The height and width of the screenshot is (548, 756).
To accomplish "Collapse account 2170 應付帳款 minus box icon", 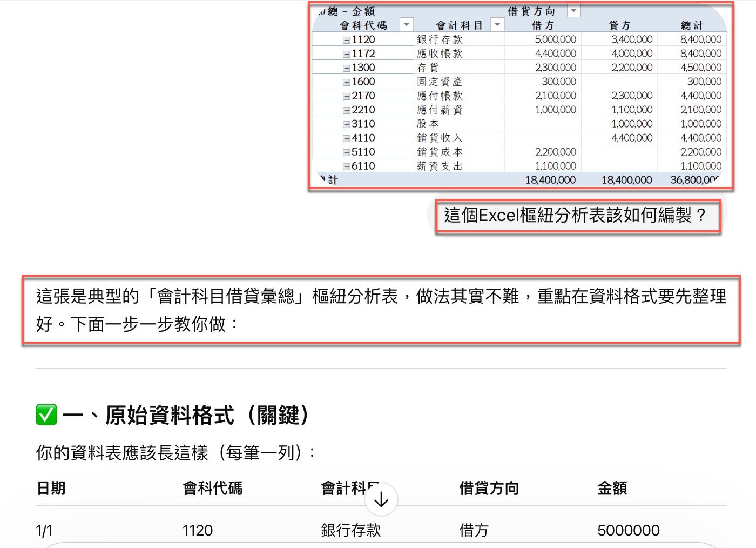I will click(x=346, y=95).
